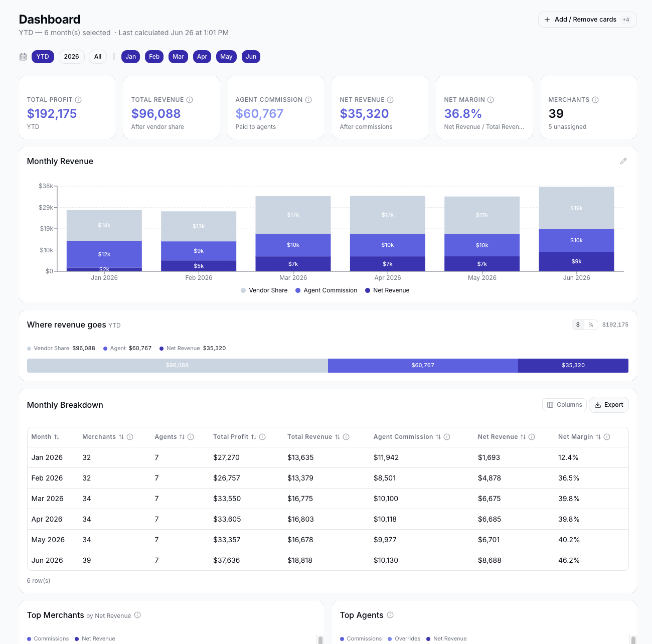
Task: Open the Columns chooser
Action: click(565, 405)
